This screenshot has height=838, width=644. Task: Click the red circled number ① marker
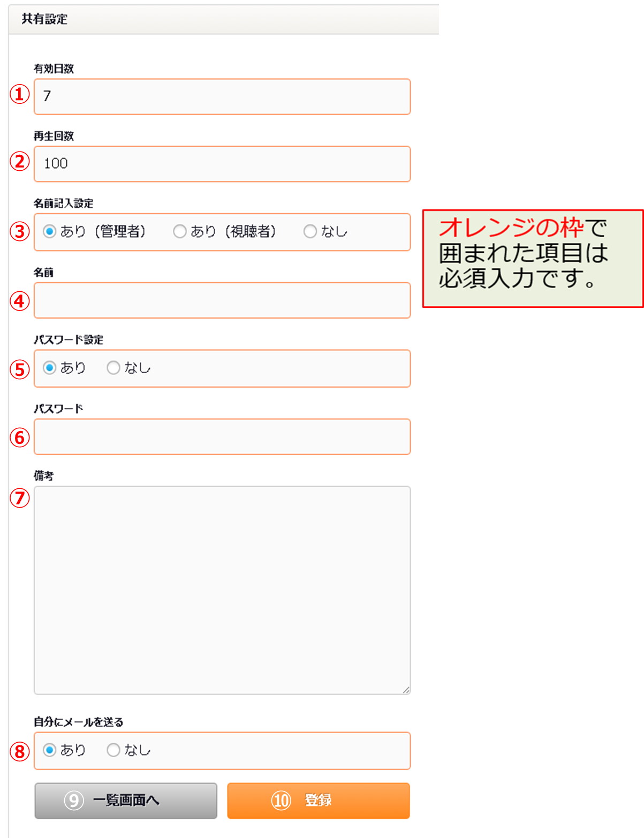(20, 94)
